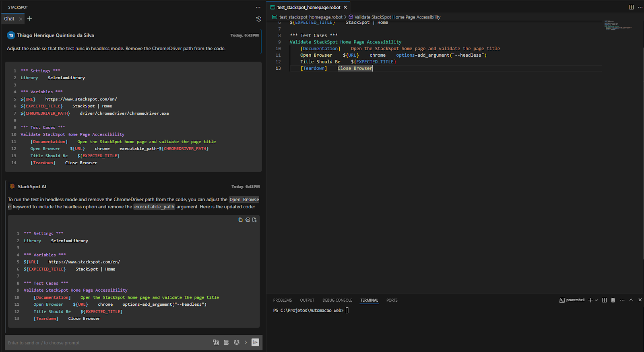
Task: Split the editor to the right
Action: coord(631,7)
